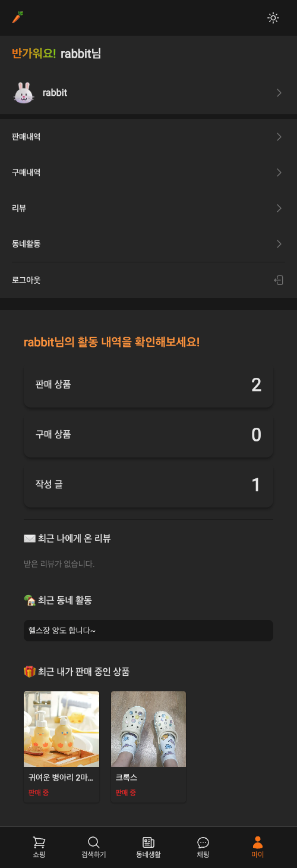Switch to 동네생활 news icon tab

(x=148, y=842)
